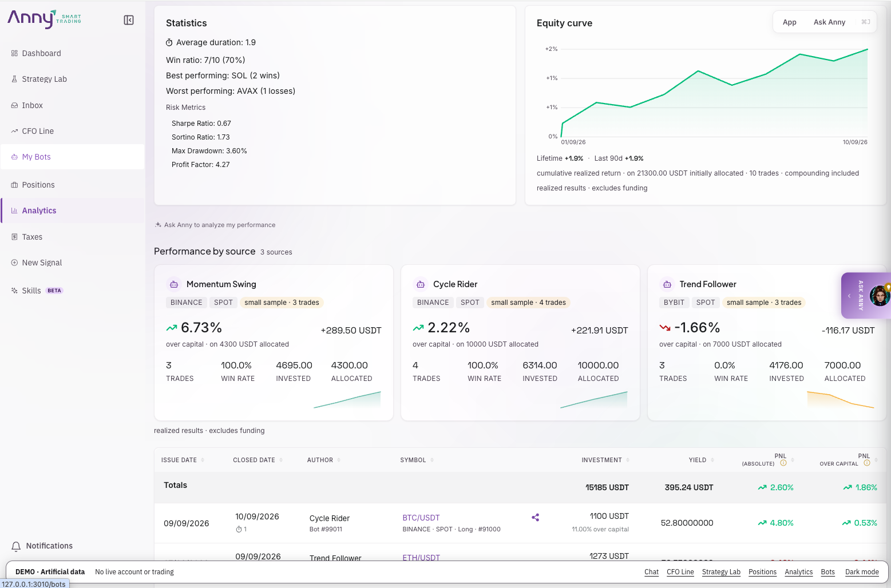The width and height of the screenshot is (891, 588).
Task: Select My Bots in the sidebar
Action: pyautogui.click(x=72, y=157)
